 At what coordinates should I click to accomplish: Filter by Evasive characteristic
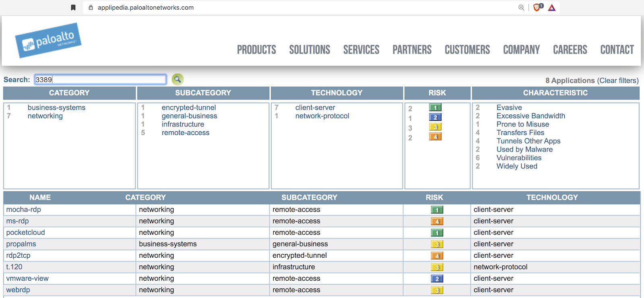pos(509,108)
